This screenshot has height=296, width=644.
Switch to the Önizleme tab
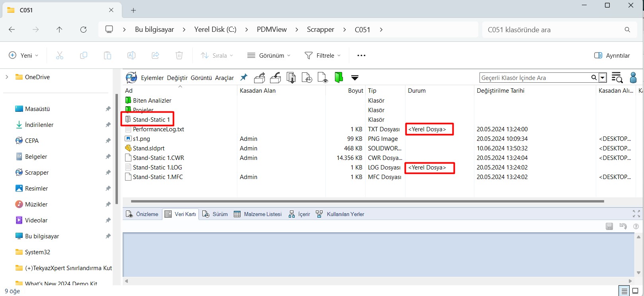coord(142,214)
